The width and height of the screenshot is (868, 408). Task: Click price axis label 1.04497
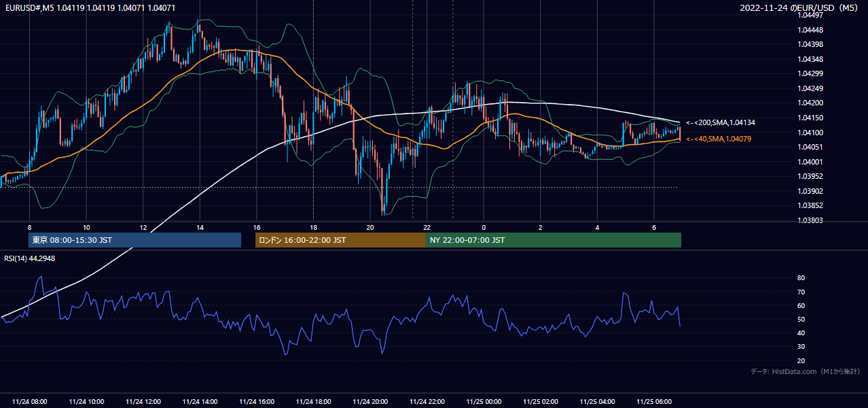(x=810, y=15)
